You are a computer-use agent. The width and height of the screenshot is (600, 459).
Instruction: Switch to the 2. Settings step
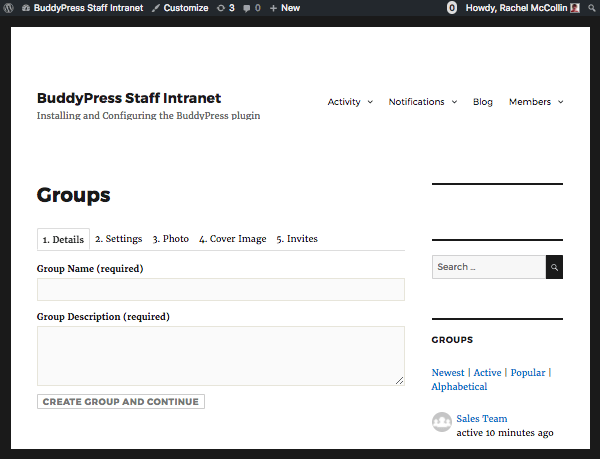click(x=119, y=239)
